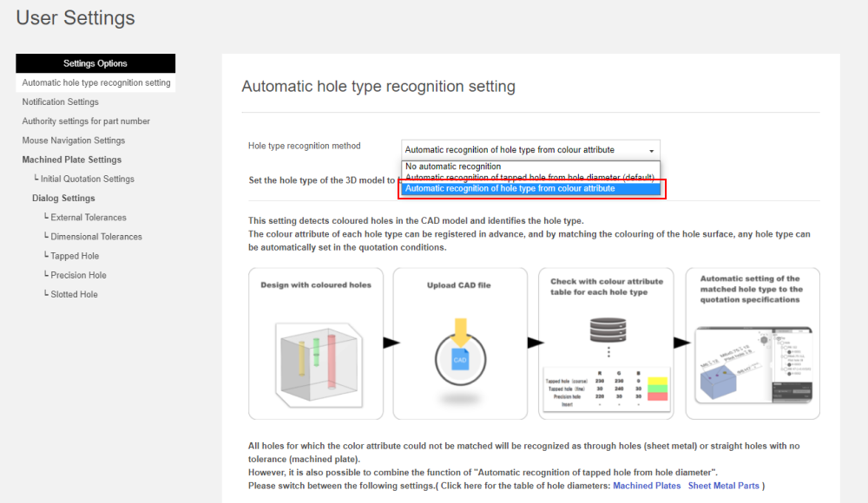The width and height of the screenshot is (868, 503).
Task: Click the 'Automatic hole type recognition setting' heading
Action: [x=378, y=87]
